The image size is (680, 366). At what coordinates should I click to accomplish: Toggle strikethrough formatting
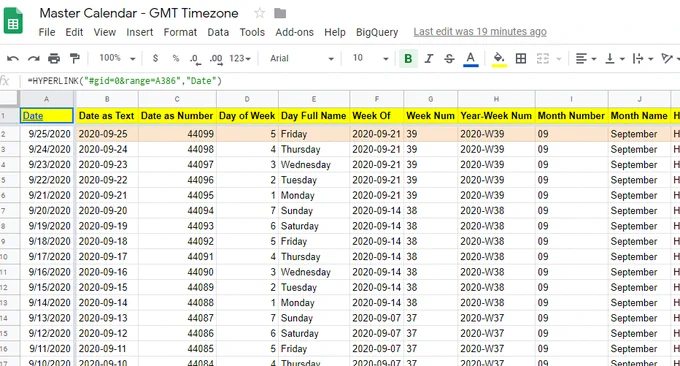tap(449, 59)
